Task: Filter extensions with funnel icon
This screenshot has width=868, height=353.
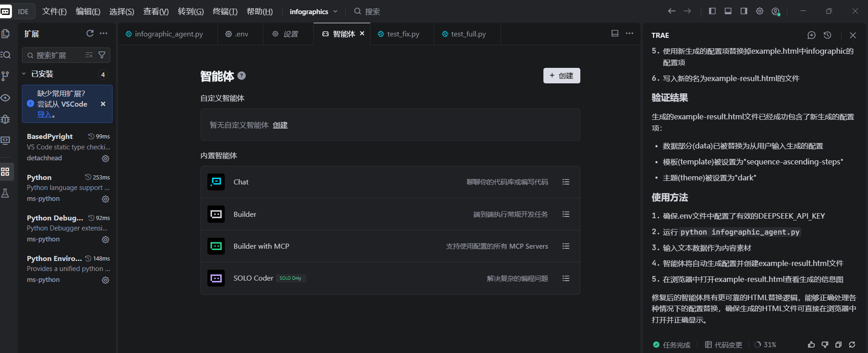Action: point(102,55)
